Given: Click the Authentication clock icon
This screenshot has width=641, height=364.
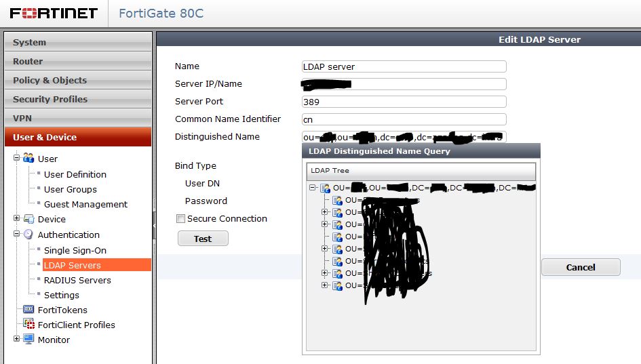Looking at the screenshot, I should 28,234.
